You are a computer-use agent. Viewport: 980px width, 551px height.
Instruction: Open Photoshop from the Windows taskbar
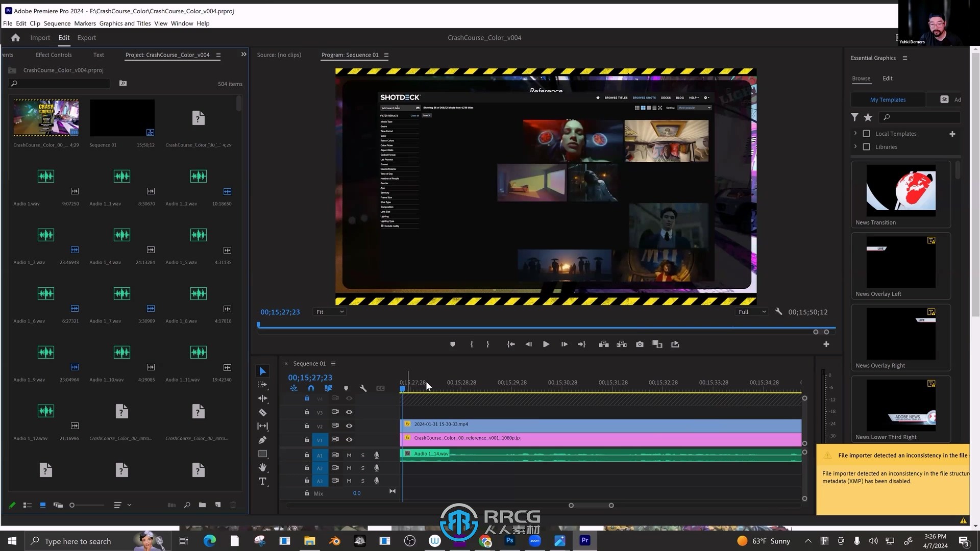click(x=509, y=540)
